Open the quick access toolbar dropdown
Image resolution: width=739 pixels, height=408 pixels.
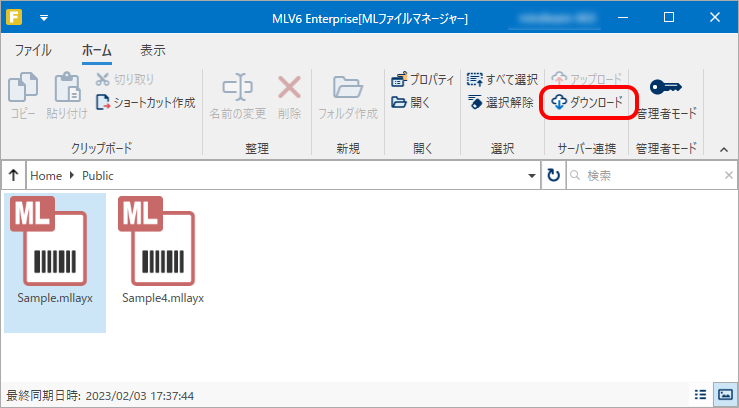coord(44,18)
